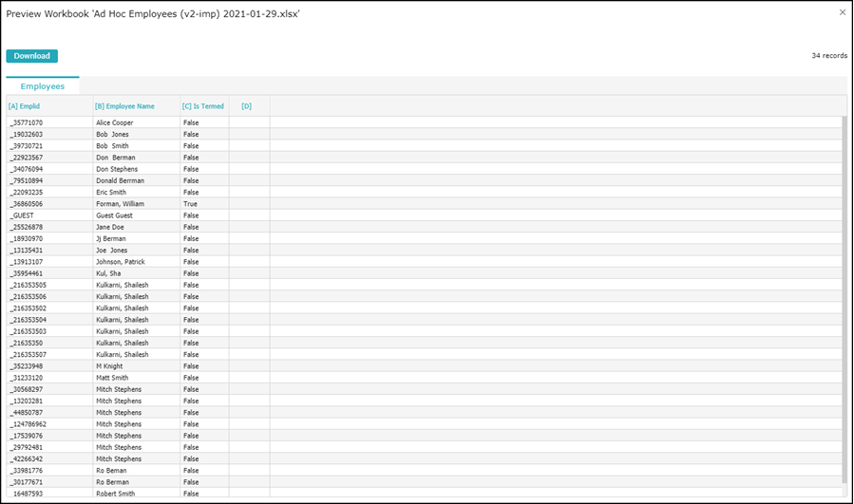854x504 pixels.
Task: Select the Donald Berman name cell
Action: click(119, 181)
